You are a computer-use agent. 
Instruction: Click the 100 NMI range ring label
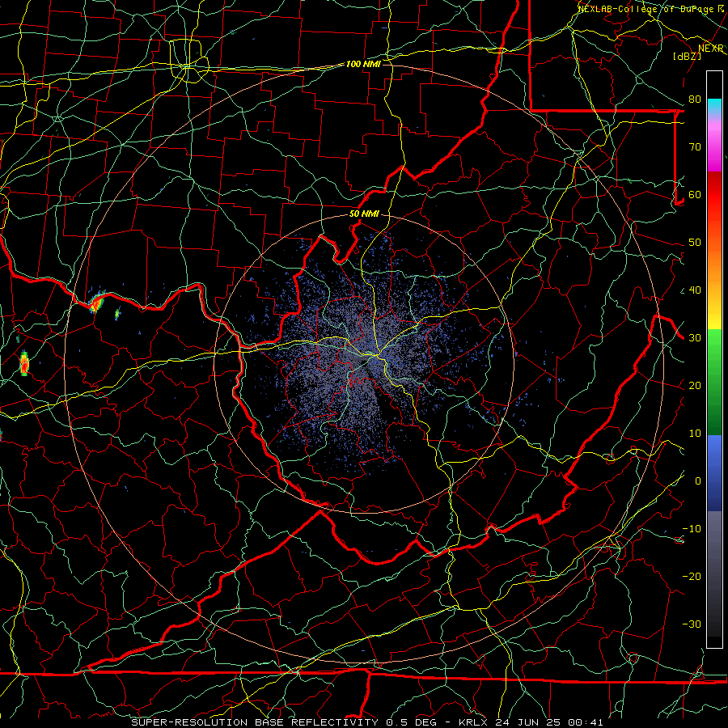click(363, 64)
